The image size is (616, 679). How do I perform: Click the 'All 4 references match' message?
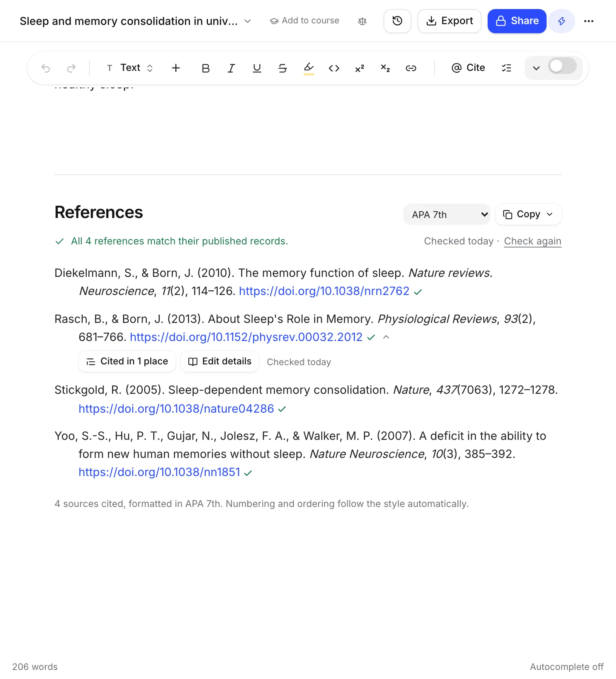click(180, 241)
